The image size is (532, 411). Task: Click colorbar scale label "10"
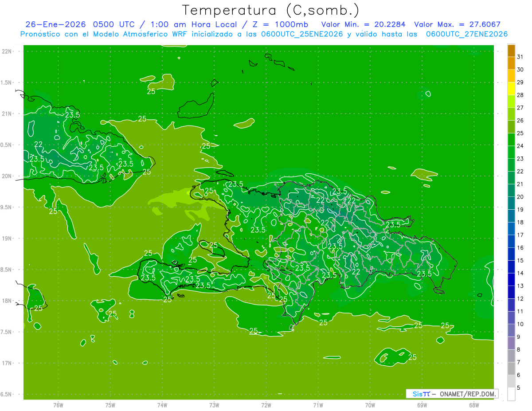pos(520,325)
